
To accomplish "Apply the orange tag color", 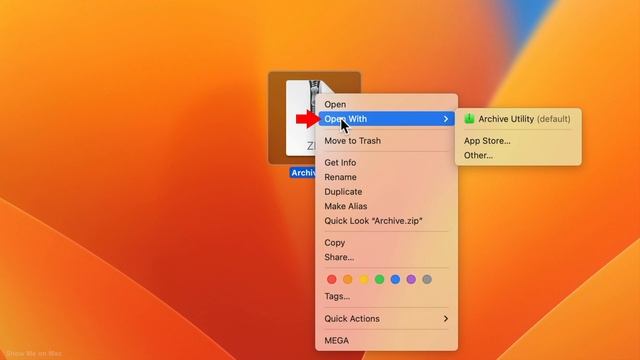I will pos(348,279).
